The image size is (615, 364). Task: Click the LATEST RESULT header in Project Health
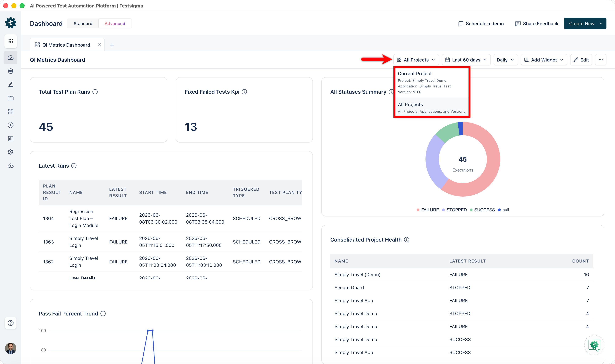point(467,261)
